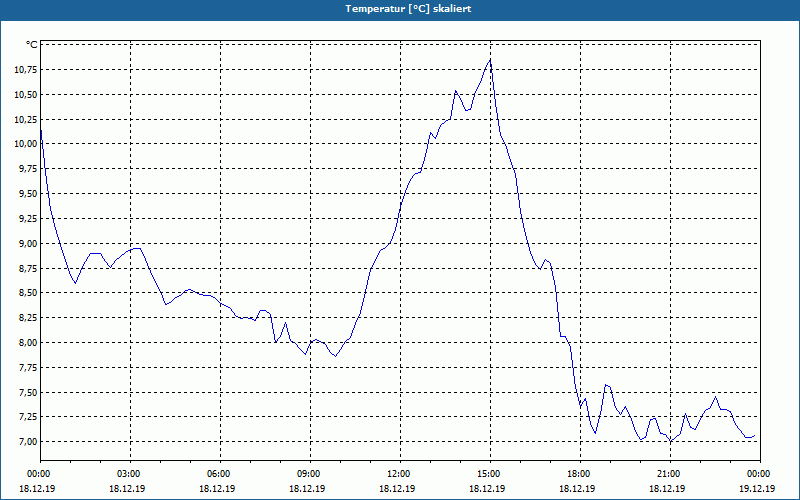Click the 09:00 time axis label

point(309,474)
